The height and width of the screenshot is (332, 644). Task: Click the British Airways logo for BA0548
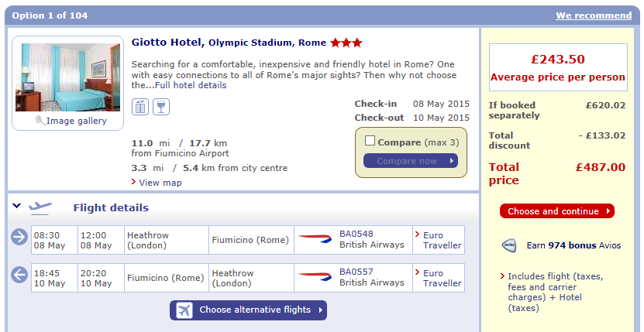315,238
